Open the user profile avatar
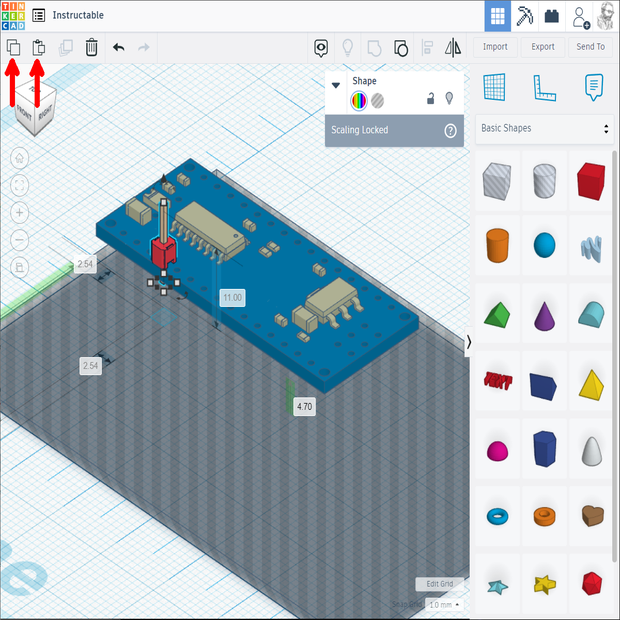 tap(605, 16)
